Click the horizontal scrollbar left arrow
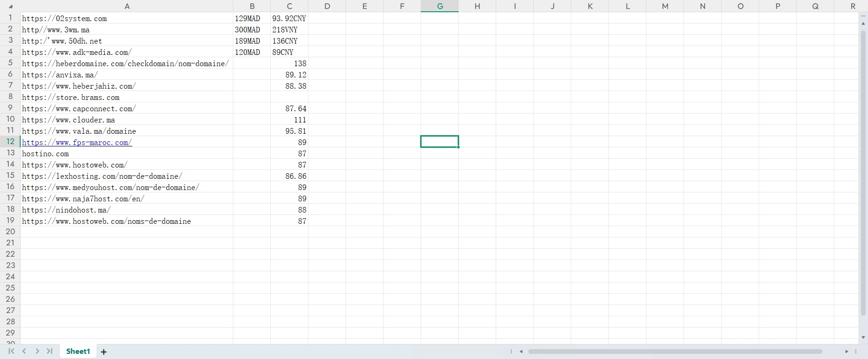The width and height of the screenshot is (868, 359). (x=521, y=351)
